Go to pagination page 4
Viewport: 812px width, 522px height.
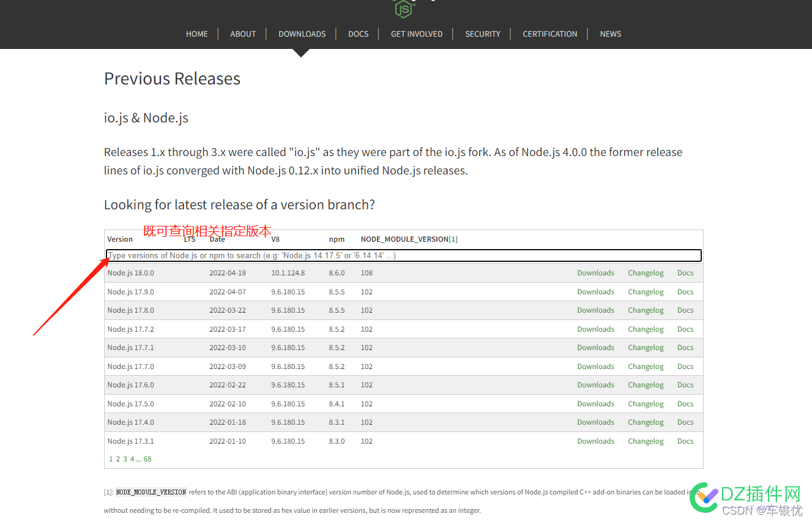132,459
